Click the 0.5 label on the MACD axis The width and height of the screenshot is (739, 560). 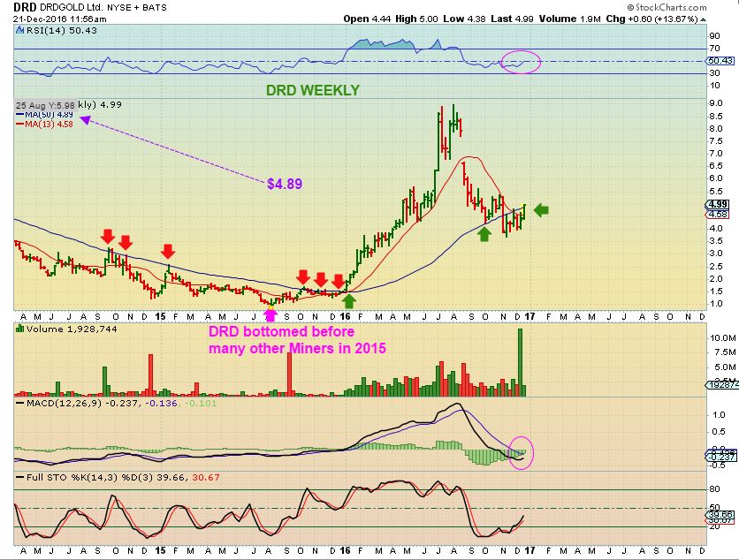[x=719, y=431]
